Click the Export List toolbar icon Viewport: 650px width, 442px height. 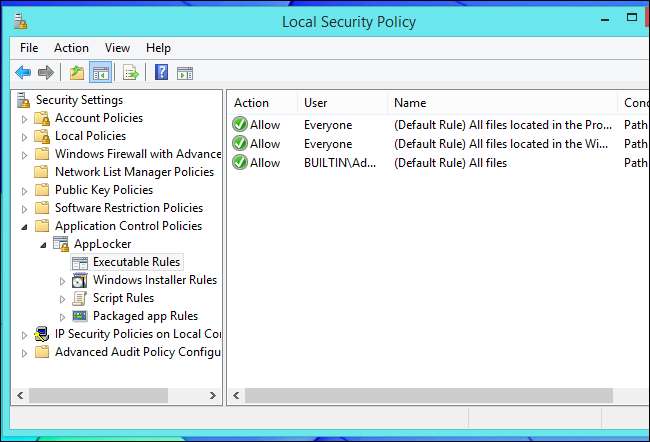click(131, 73)
